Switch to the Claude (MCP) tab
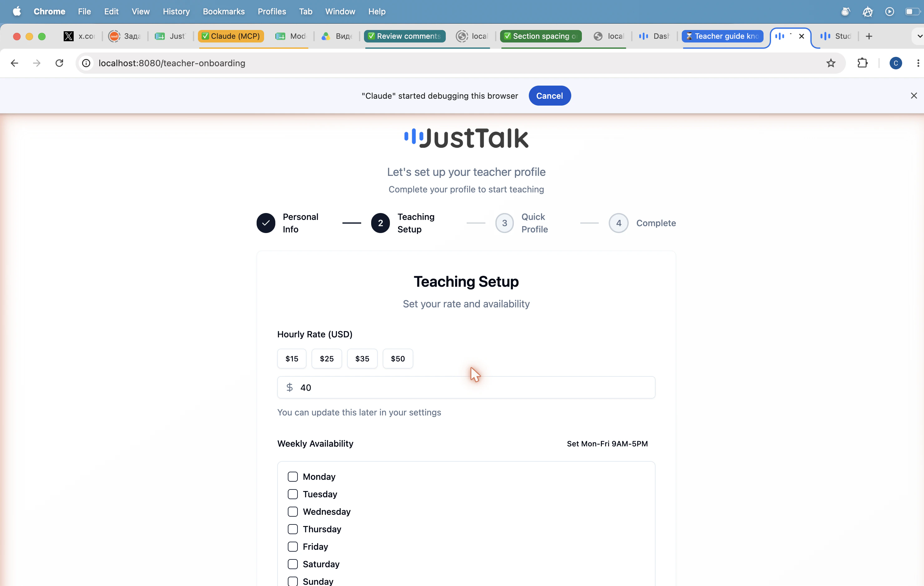 click(x=231, y=36)
